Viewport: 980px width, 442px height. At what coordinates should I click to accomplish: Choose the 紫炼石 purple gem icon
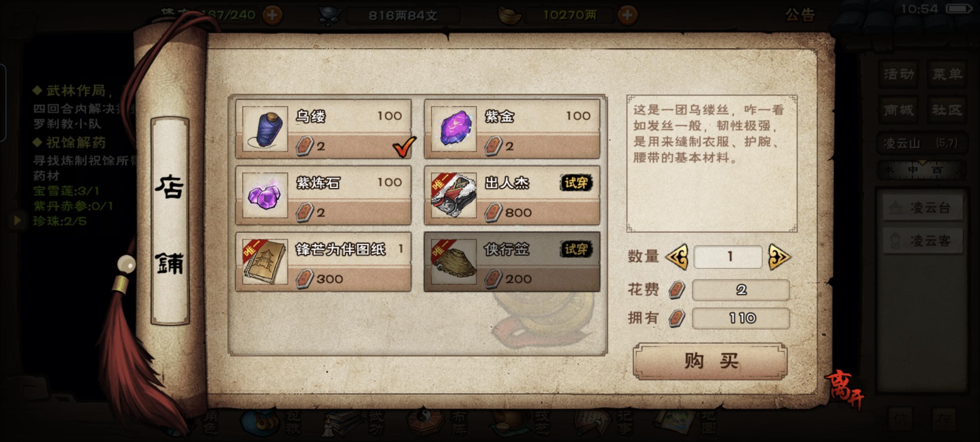(x=265, y=195)
